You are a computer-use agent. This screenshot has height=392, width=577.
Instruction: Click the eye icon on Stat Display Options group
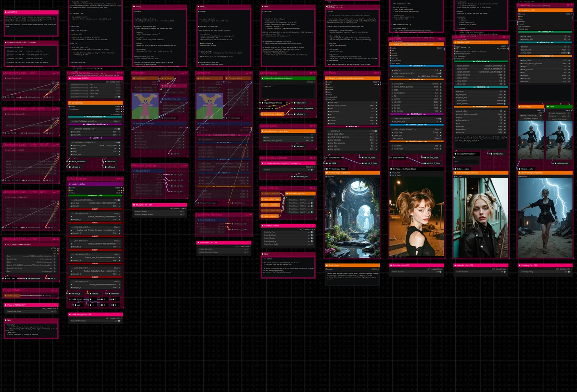pyautogui.click(x=311, y=158)
